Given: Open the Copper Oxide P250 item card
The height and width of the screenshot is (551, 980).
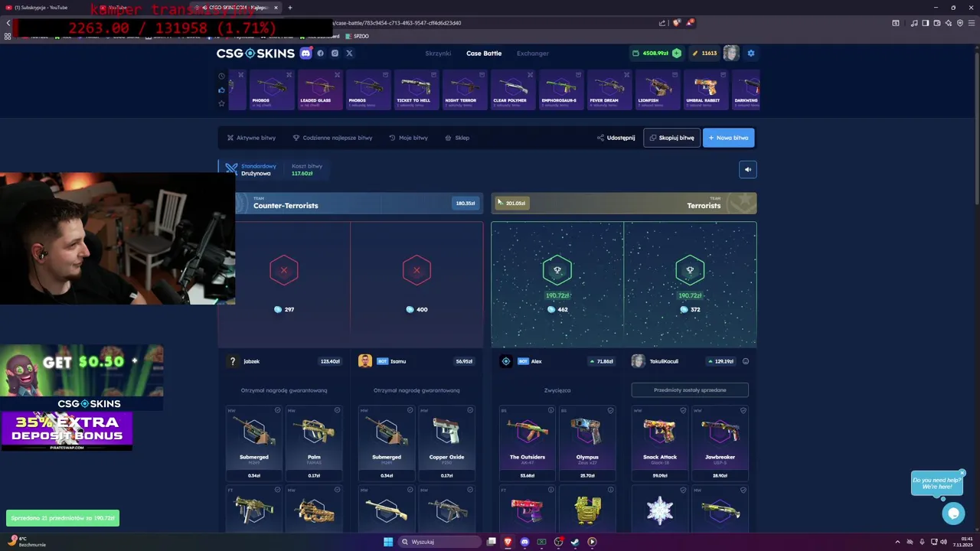Looking at the screenshot, I should coord(447,443).
